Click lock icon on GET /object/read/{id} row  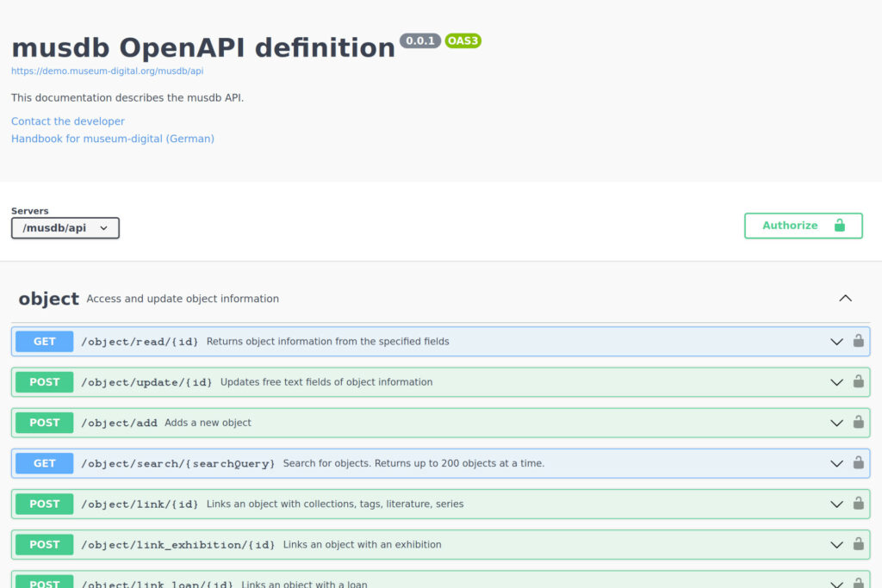(x=858, y=341)
